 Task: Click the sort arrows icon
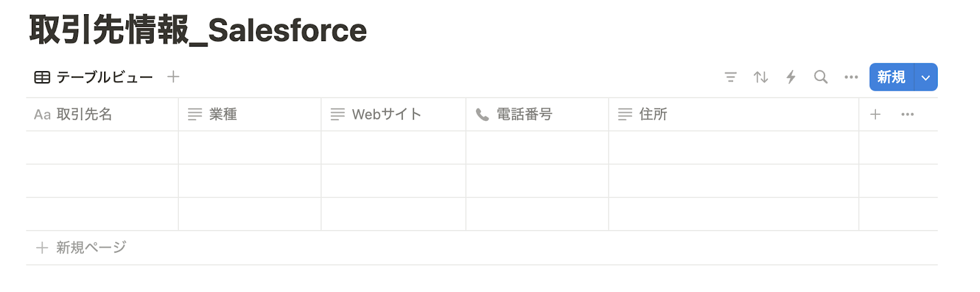click(761, 77)
